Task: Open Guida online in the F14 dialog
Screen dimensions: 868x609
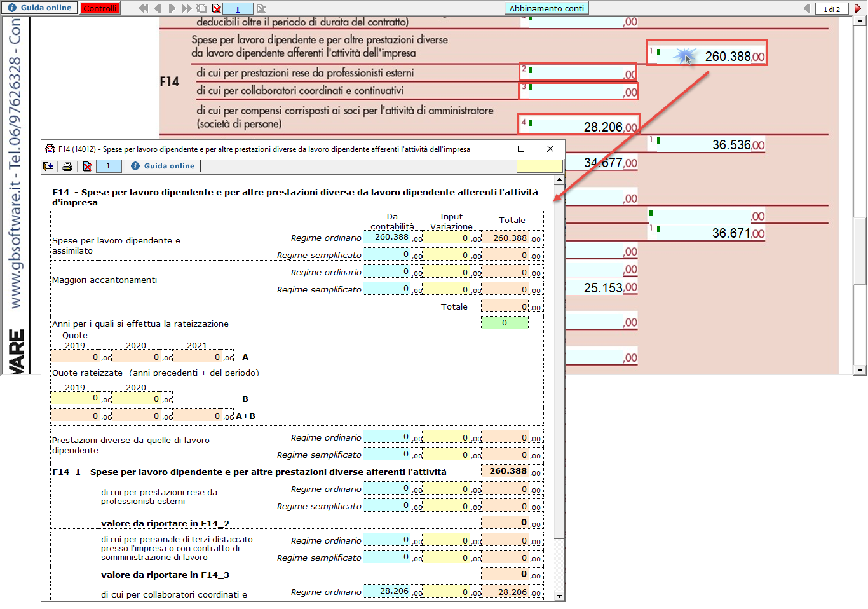Action: click(x=163, y=166)
